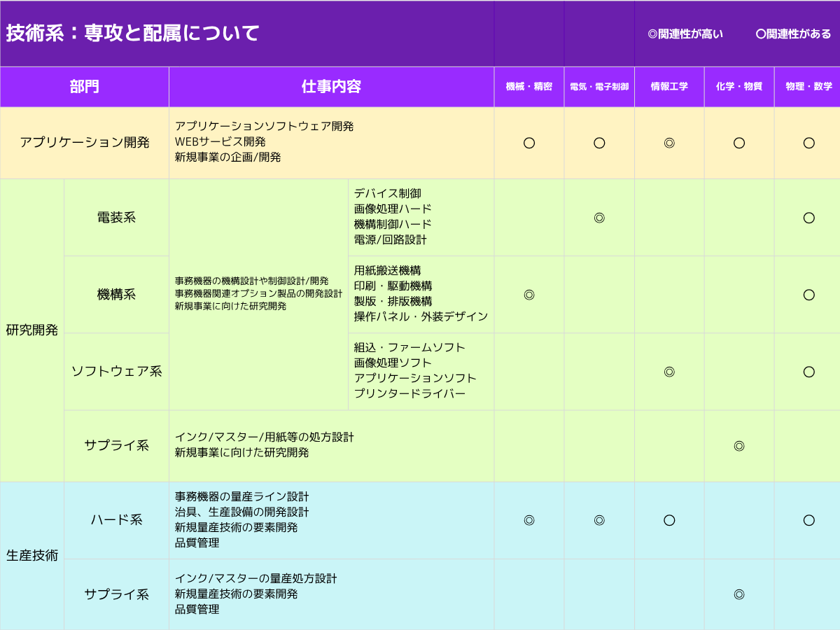Select the 情報工学 circle in the ハード系 row
Viewport: 840px width, 630px height.
[669, 520]
